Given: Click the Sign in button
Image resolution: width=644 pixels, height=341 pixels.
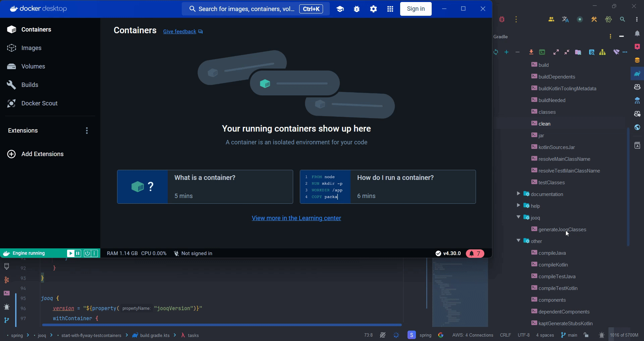Looking at the screenshot, I should click(416, 9).
